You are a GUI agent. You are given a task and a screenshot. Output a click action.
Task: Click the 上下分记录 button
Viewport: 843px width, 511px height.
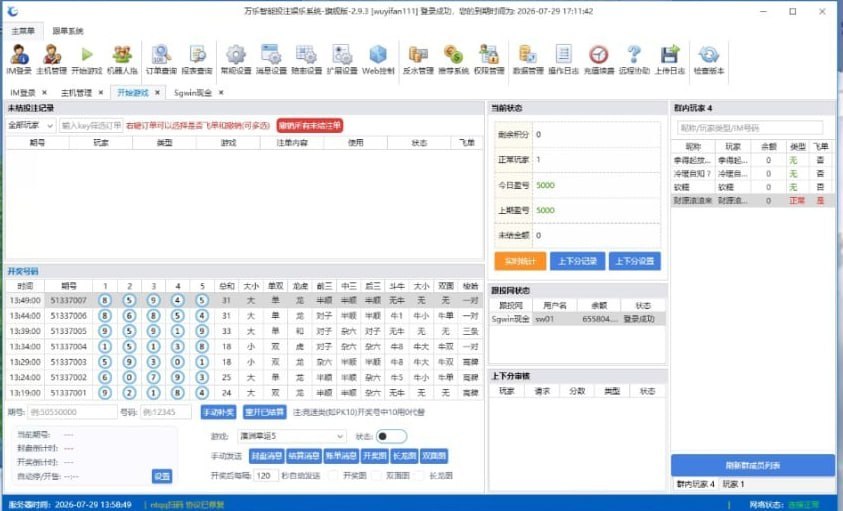point(577,261)
